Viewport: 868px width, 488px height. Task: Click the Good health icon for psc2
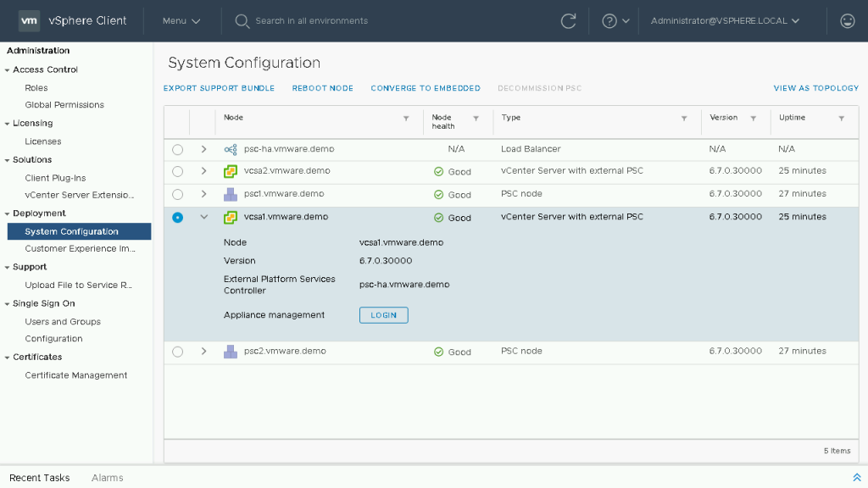(x=438, y=352)
